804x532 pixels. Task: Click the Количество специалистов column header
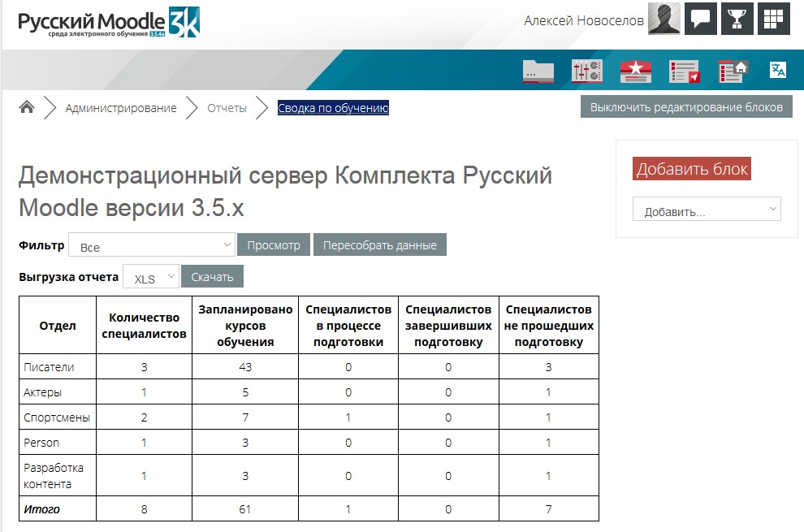pos(144,325)
